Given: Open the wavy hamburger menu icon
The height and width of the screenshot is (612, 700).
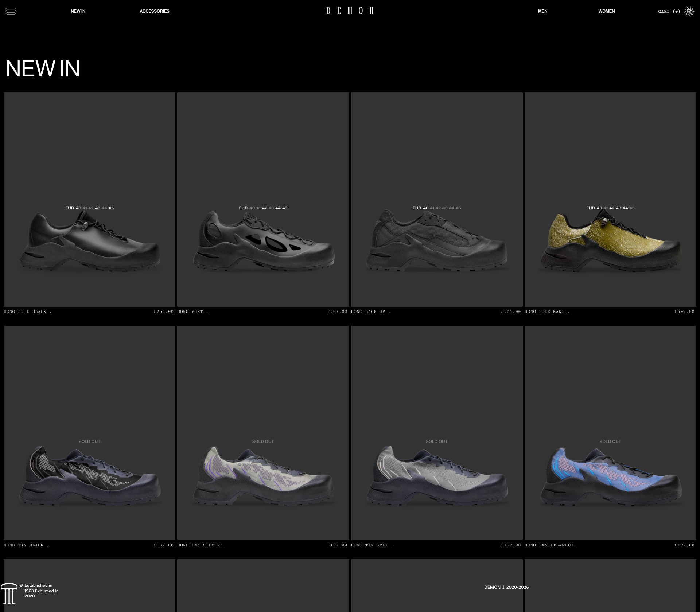Looking at the screenshot, I should point(11,11).
